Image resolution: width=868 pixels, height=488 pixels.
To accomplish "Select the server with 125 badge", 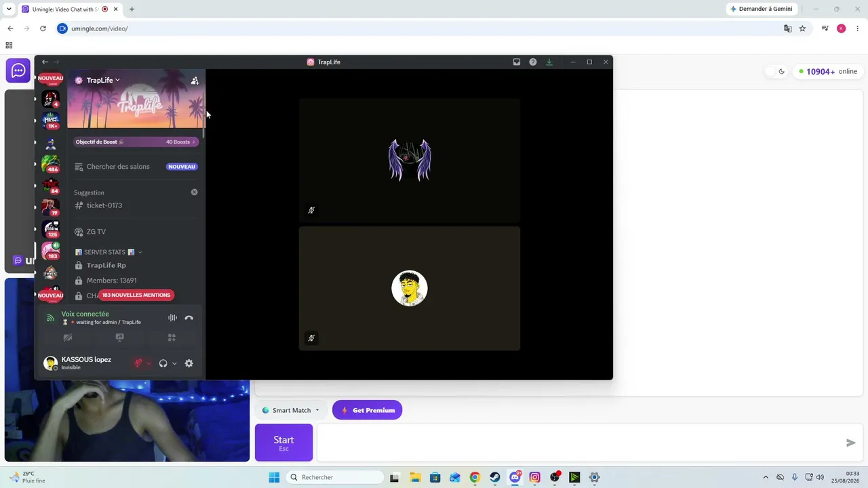I will point(50,228).
